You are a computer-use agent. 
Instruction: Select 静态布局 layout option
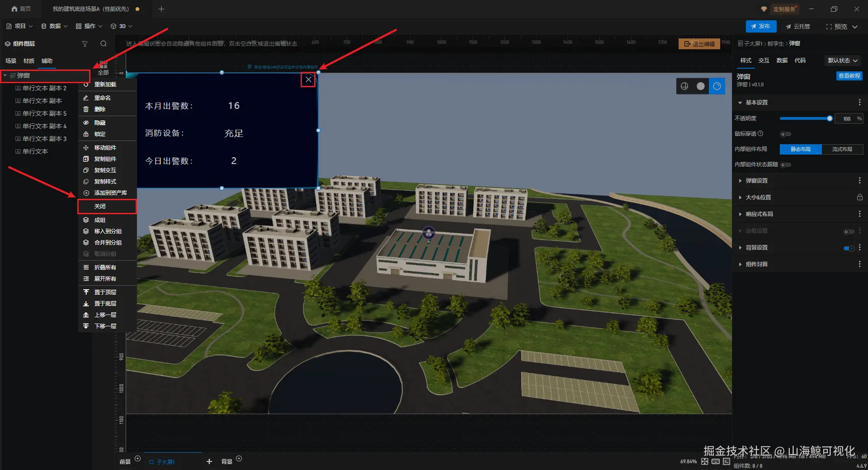tap(801, 149)
